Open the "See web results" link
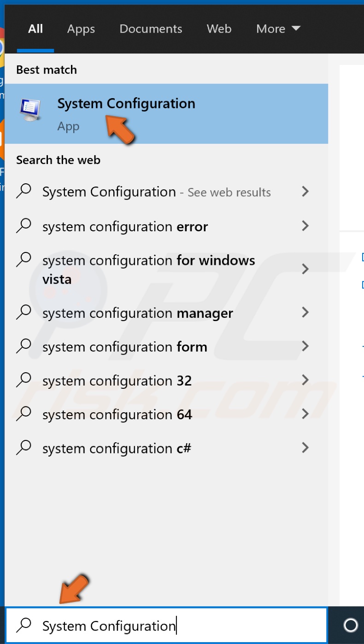The height and width of the screenshot is (644, 364). click(229, 192)
